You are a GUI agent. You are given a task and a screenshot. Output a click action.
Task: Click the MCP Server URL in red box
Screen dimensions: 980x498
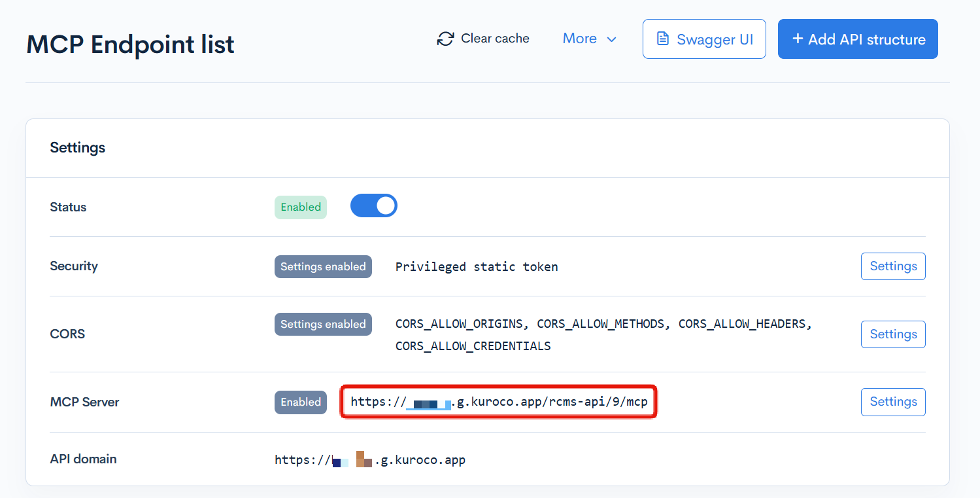(499, 402)
